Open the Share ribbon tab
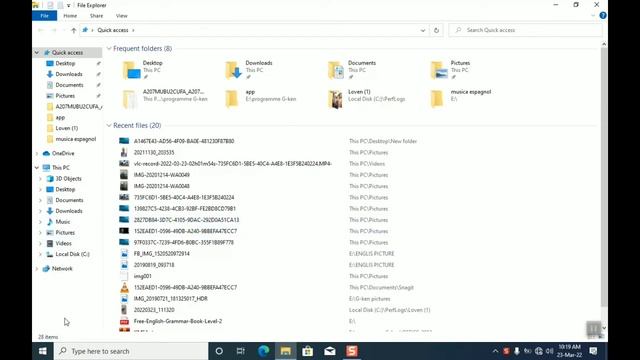Image resolution: width=640 pixels, height=360 pixels. 96,16
